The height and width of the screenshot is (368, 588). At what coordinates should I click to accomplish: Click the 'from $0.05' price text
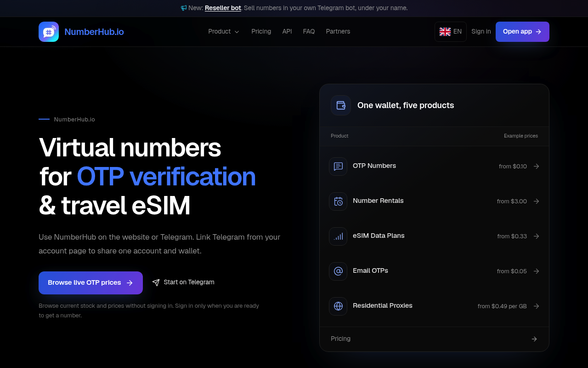(512, 271)
